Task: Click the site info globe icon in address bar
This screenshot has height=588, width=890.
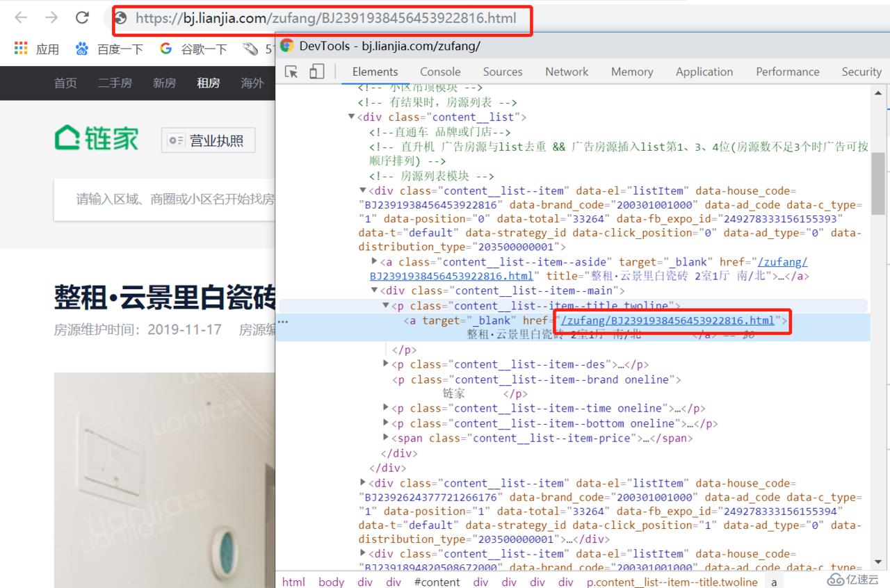Action: pos(120,18)
